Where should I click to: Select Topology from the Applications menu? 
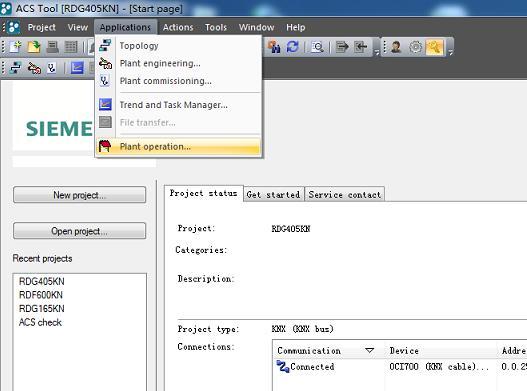click(x=178, y=45)
